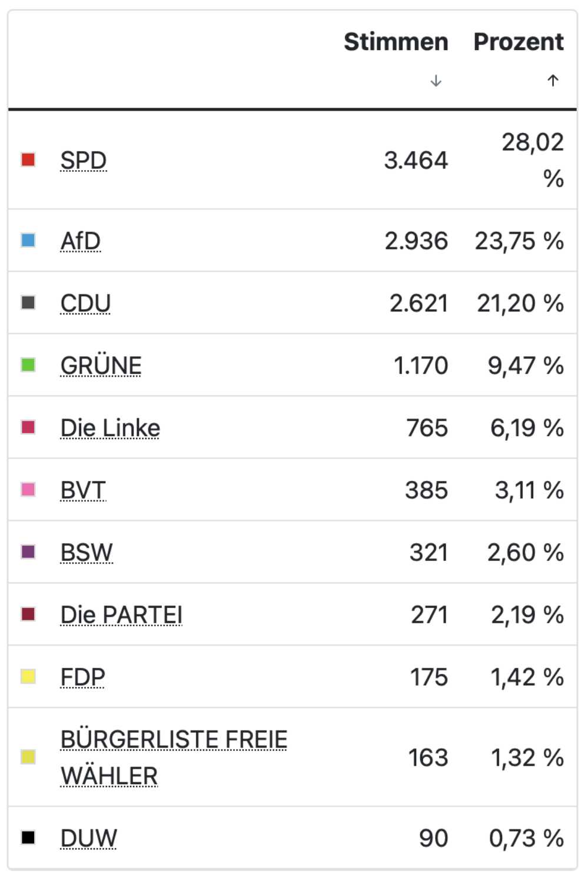The width and height of the screenshot is (588, 880).
Task: Click the blue AfD color swatch
Action: 28,240
